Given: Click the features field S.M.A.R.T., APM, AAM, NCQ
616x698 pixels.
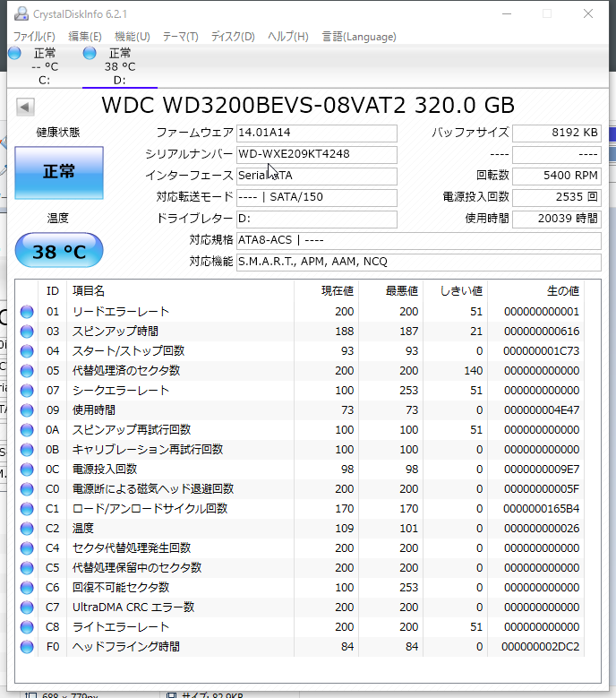Looking at the screenshot, I should [x=418, y=262].
